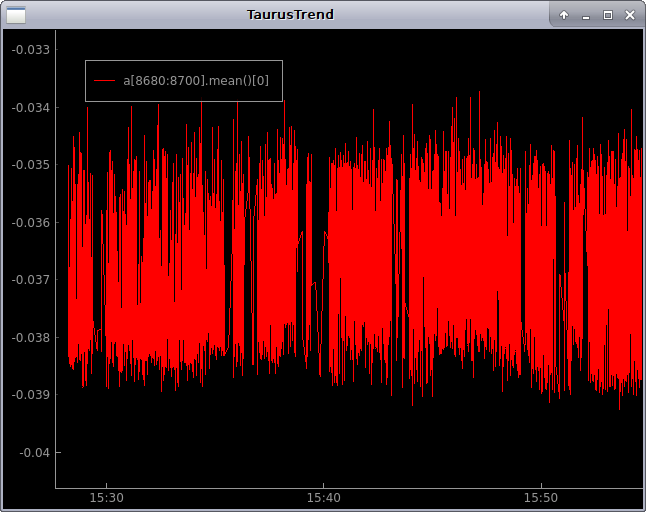Click the TaurusTrend title bar text
646x512 pixels.
[290, 15]
